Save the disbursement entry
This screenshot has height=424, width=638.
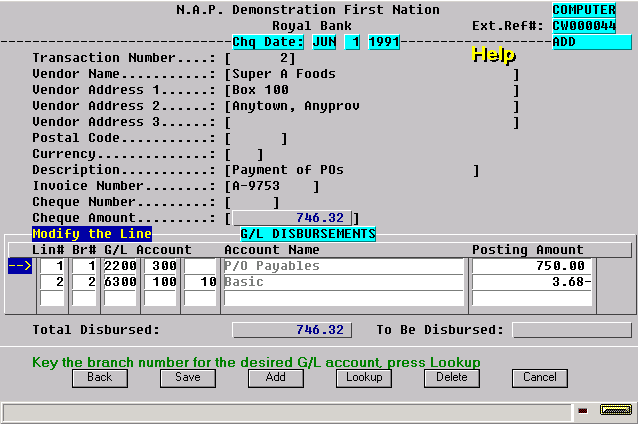point(188,378)
